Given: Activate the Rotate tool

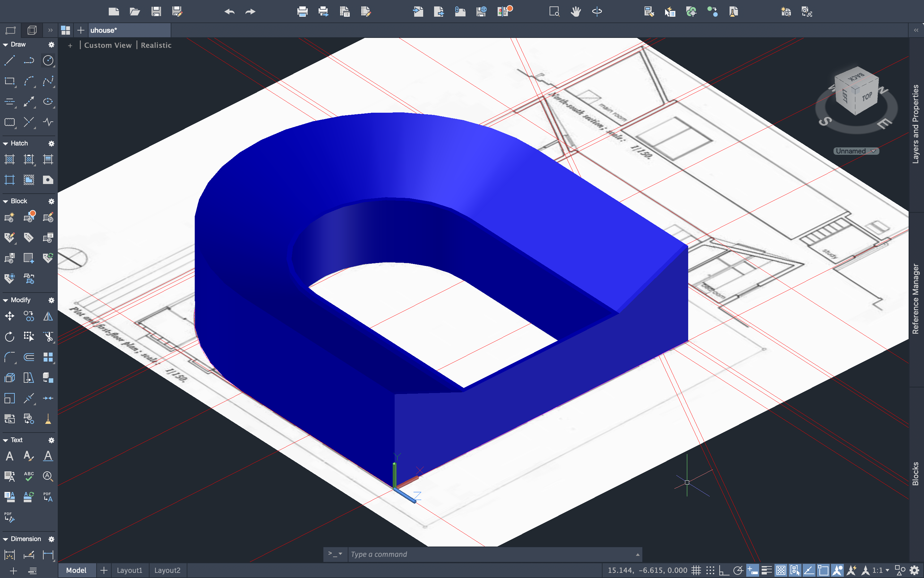Looking at the screenshot, I should coord(10,337).
